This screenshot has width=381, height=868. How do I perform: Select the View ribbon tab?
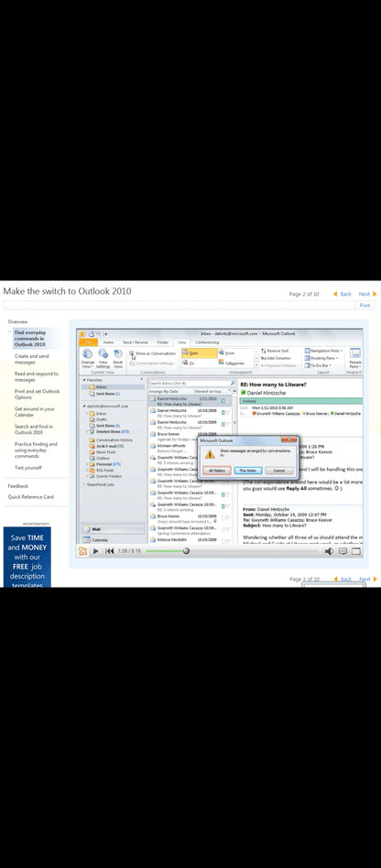[x=181, y=342]
